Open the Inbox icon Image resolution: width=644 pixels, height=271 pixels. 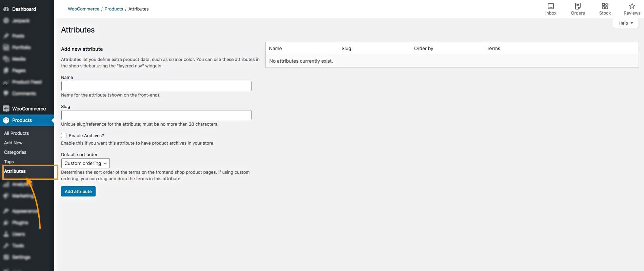(x=551, y=6)
